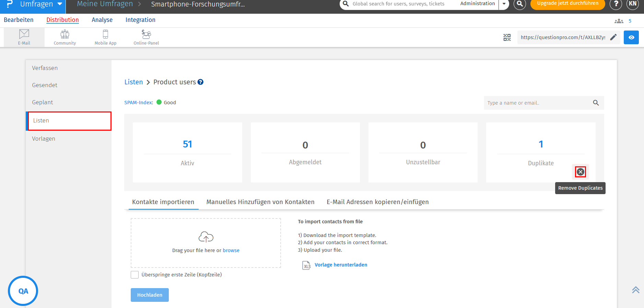The width and height of the screenshot is (644, 308).
Task: Open the KN user profile avatar
Action: click(x=633, y=4)
